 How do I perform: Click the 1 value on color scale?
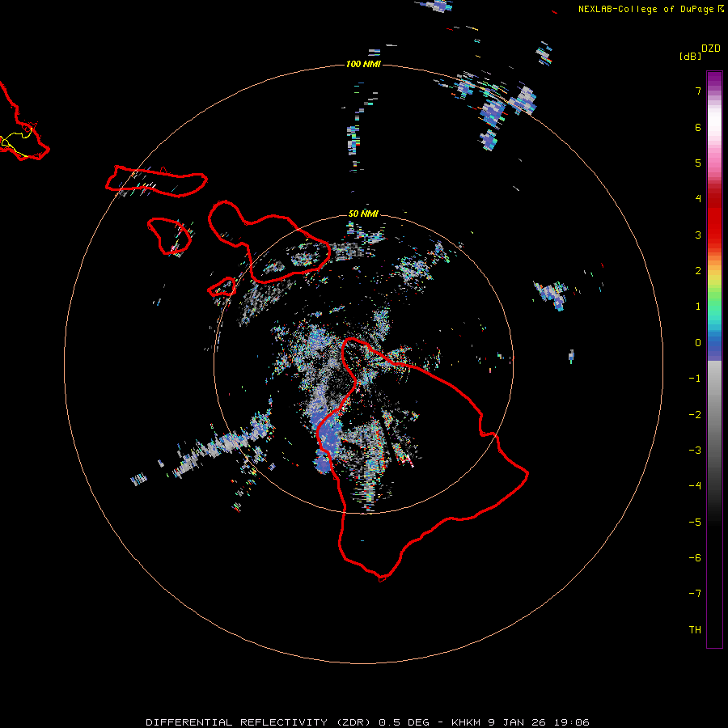[698, 307]
